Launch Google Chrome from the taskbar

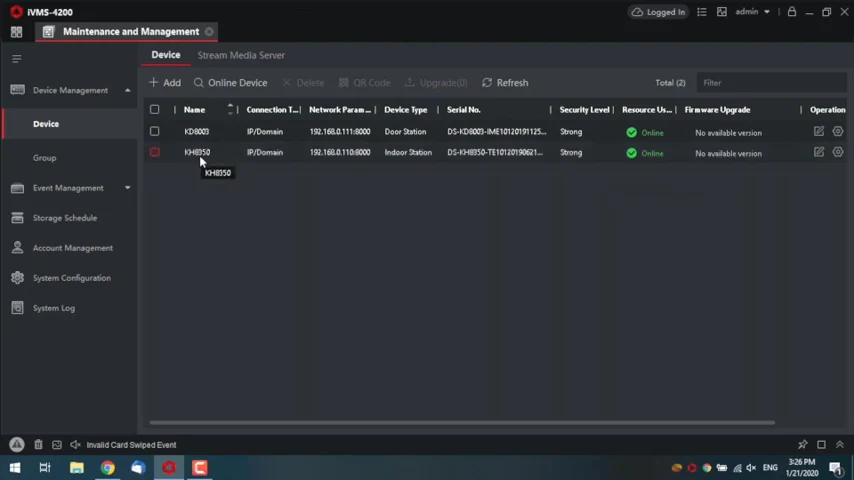tap(107, 467)
